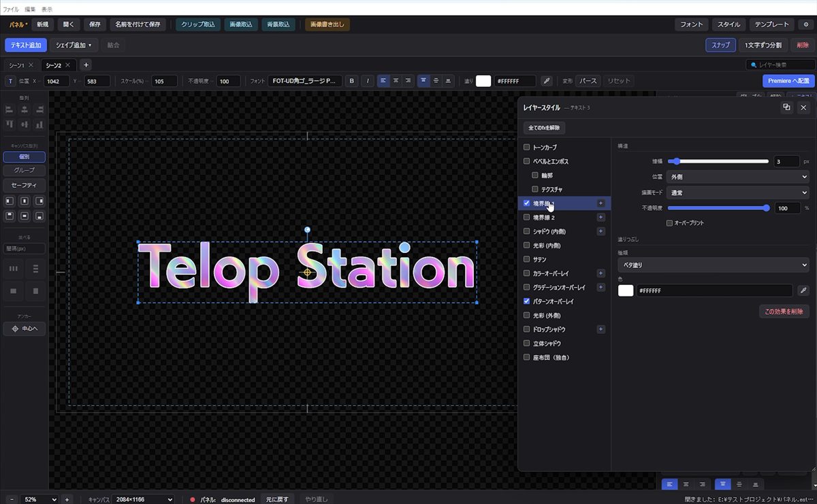817x504 pixels.
Task: Zoom out with the minus button
Action: pyautogui.click(x=11, y=499)
